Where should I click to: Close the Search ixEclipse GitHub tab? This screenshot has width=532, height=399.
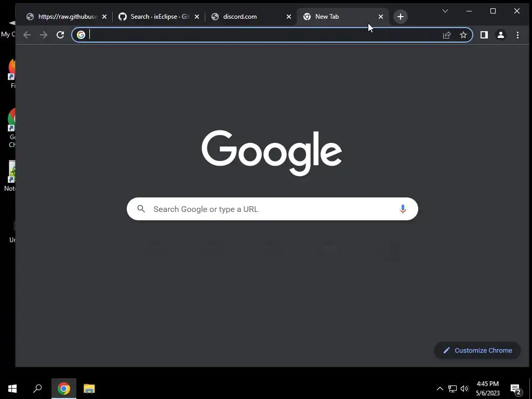click(197, 17)
